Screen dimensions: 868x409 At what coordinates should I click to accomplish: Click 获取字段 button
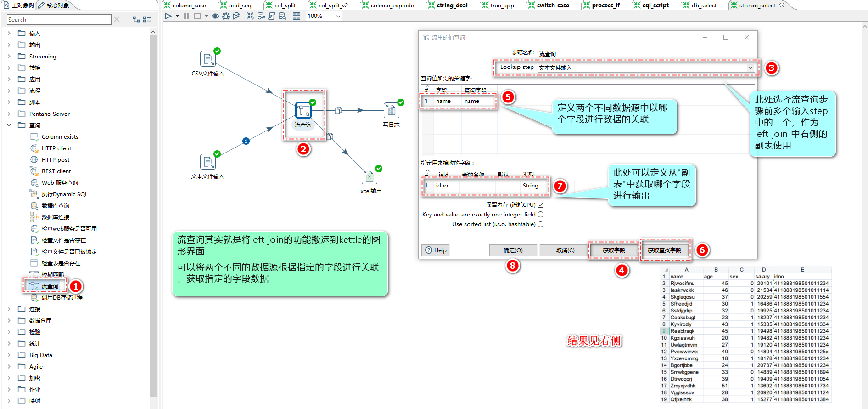tap(614, 250)
